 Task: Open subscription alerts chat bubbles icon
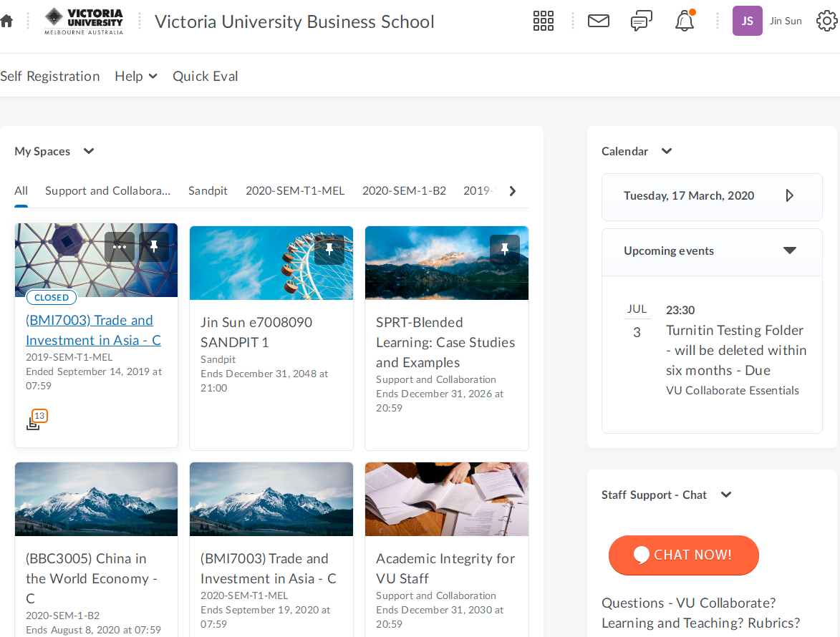641,21
